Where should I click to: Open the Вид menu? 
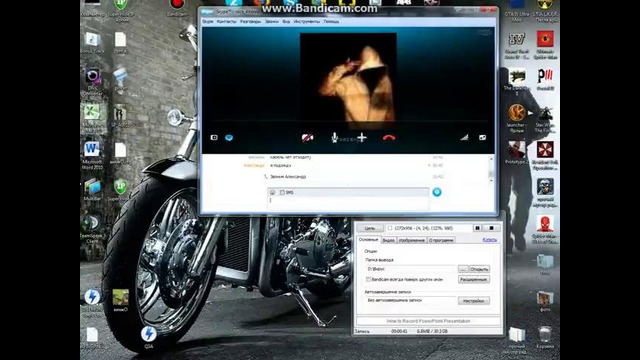click(x=286, y=22)
